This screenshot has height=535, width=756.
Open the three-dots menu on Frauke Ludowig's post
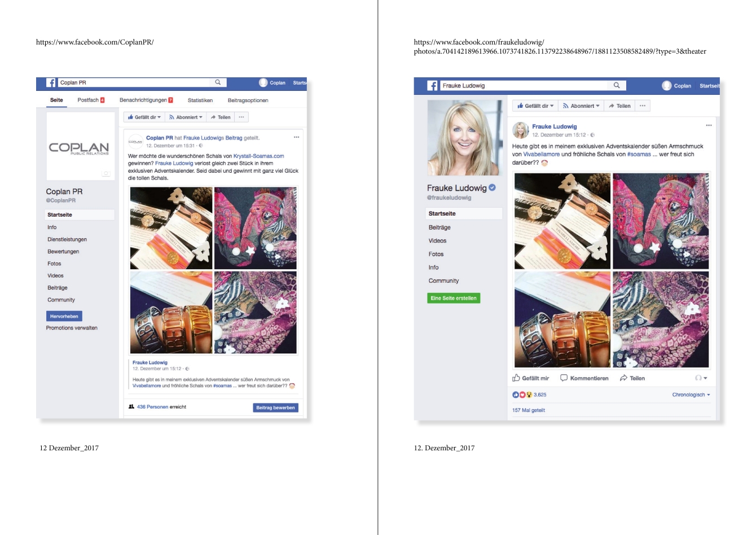[x=709, y=125]
